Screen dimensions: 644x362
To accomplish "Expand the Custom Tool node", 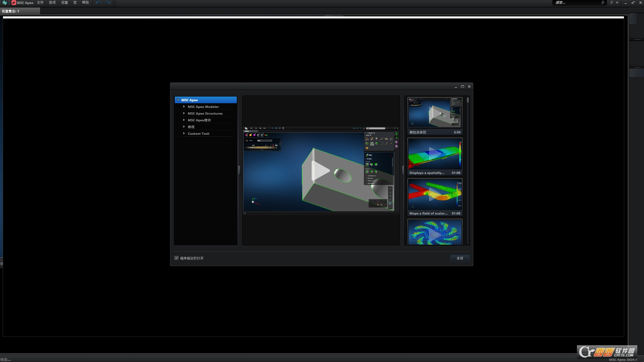I will (184, 133).
